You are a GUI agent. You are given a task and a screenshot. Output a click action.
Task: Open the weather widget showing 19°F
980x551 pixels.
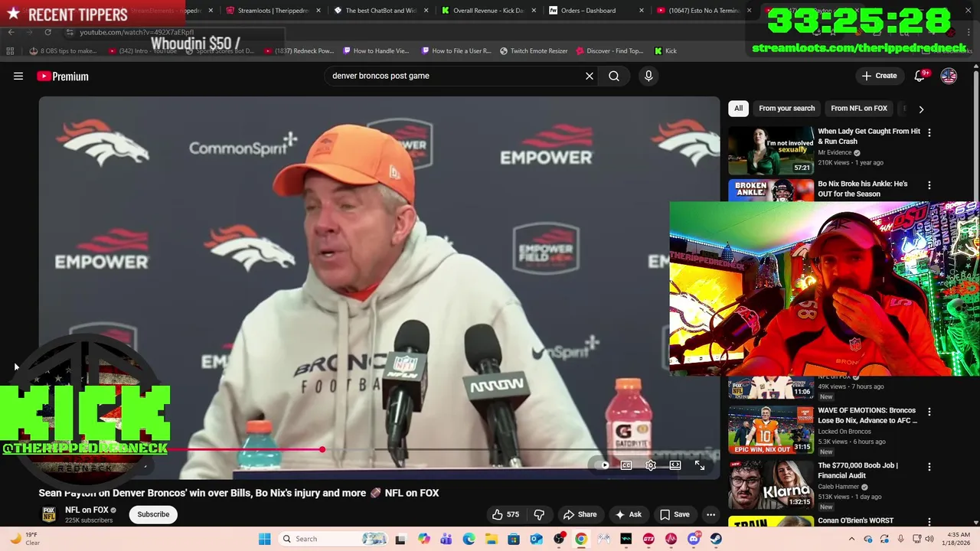click(24, 539)
